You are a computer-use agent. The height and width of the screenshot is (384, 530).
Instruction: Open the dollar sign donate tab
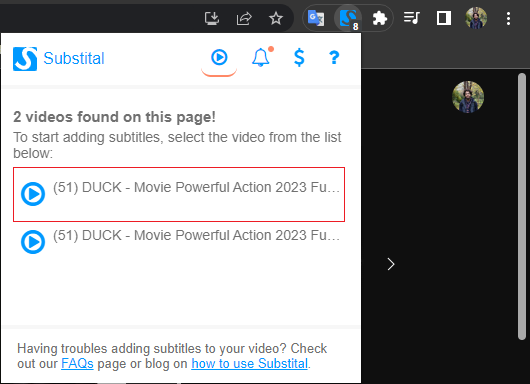click(299, 57)
